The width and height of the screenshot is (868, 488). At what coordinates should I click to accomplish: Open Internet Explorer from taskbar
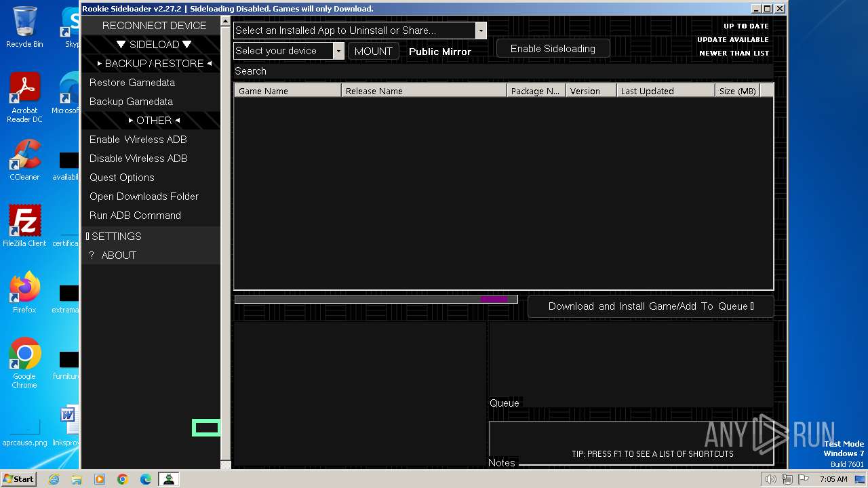54,479
